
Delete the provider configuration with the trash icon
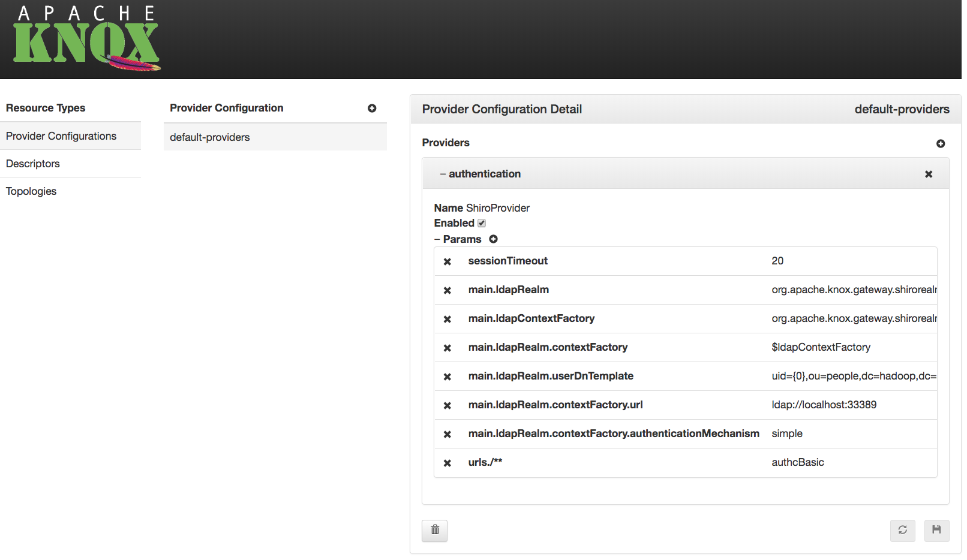click(x=434, y=531)
